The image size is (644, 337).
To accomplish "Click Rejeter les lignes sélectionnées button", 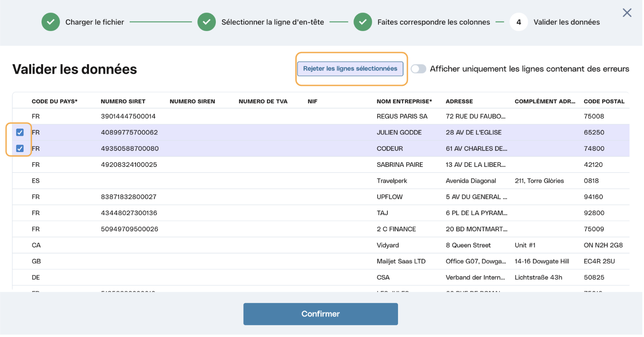I will (351, 69).
